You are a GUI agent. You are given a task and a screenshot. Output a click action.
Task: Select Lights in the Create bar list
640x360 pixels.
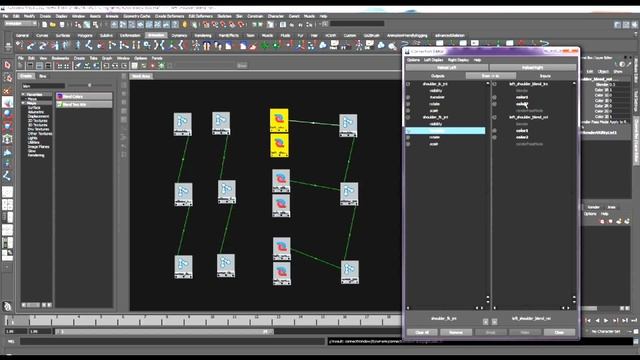point(32,138)
